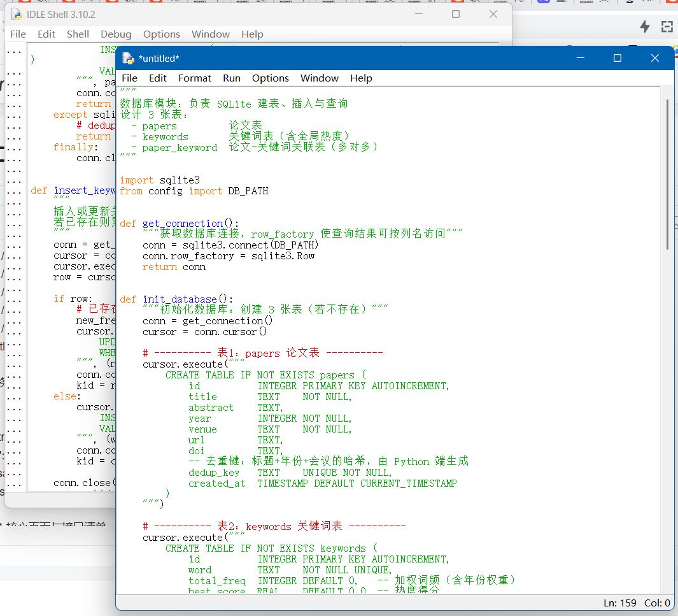This screenshot has height=616, width=678.
Task: Click the 'Col: 0' status bar entry
Action: pyautogui.click(x=657, y=603)
